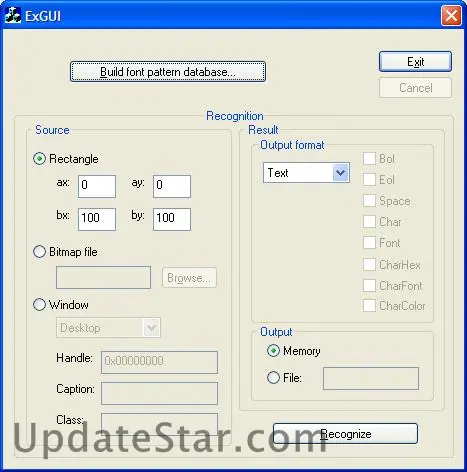Start recognition with Recognize button
Image resolution: width=467 pixels, height=472 pixels.
pos(345,434)
